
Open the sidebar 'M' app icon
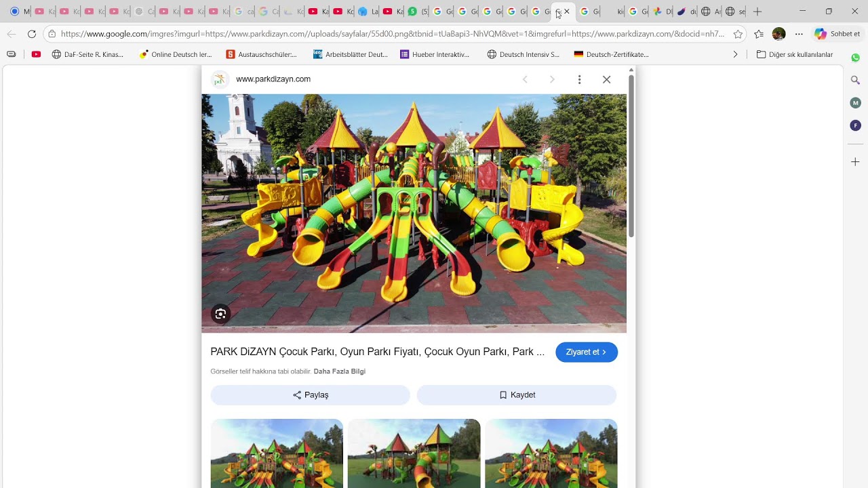(856, 103)
